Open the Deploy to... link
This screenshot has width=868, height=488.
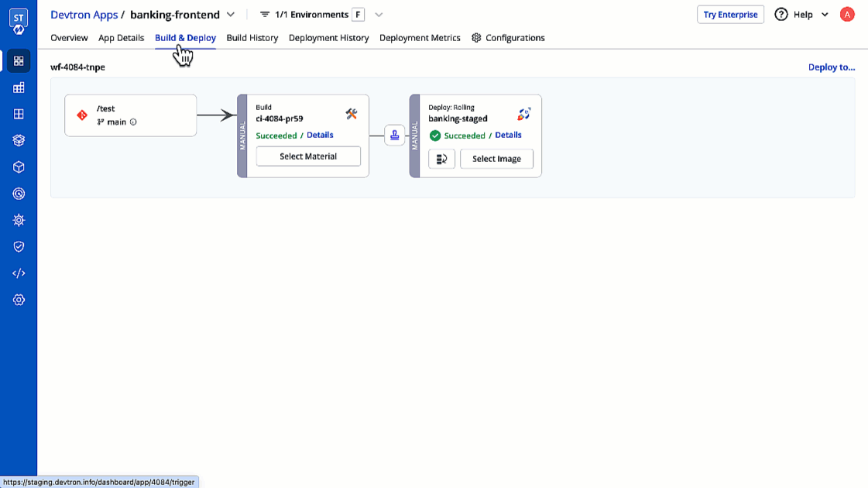coord(832,67)
